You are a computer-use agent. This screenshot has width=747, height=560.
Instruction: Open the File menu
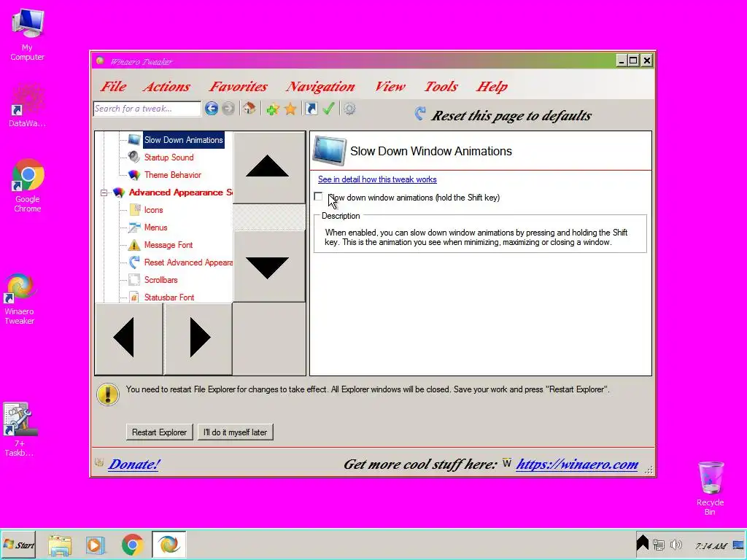click(x=113, y=86)
